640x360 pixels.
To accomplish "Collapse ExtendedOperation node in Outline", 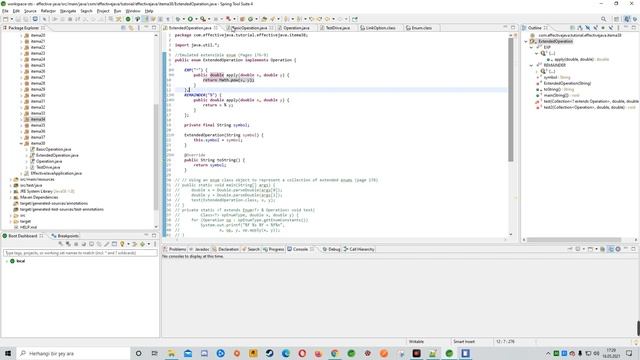I will [x=526, y=41].
